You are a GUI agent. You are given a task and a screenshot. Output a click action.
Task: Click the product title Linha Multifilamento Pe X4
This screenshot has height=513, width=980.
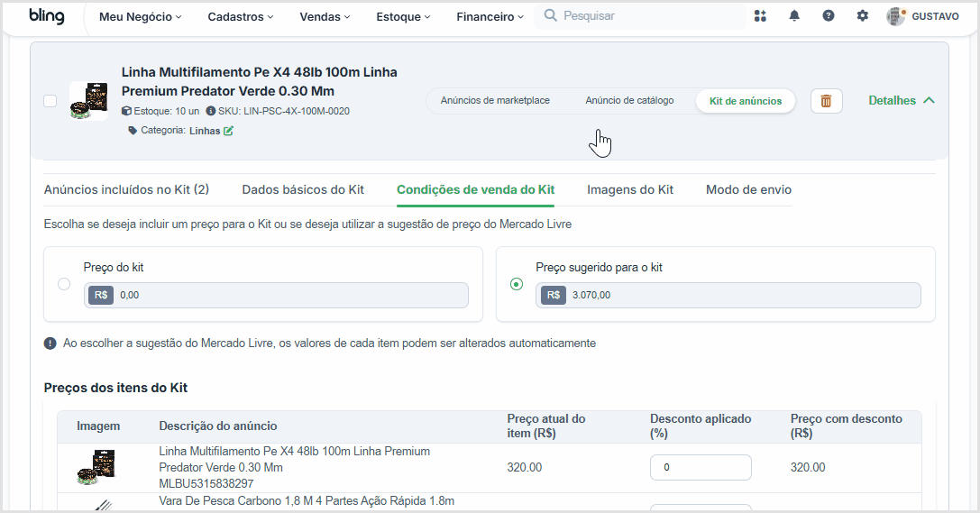[x=260, y=81]
